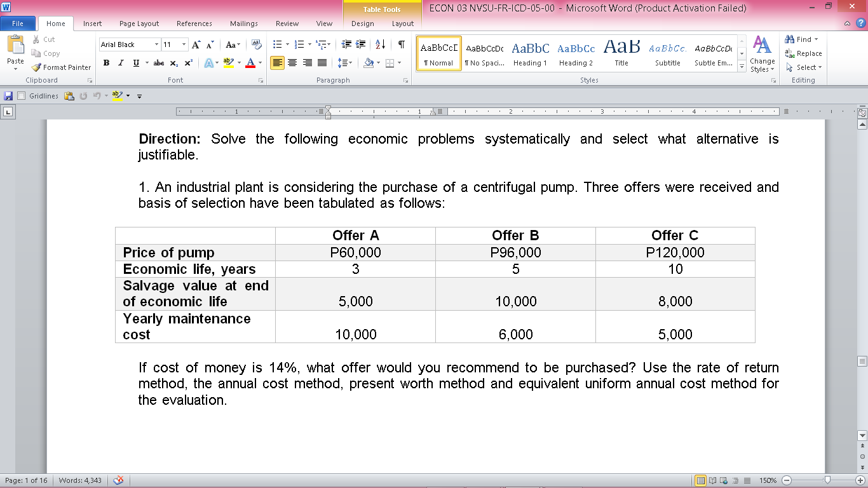
Task: Open Table Tools Design tab
Action: coord(362,24)
